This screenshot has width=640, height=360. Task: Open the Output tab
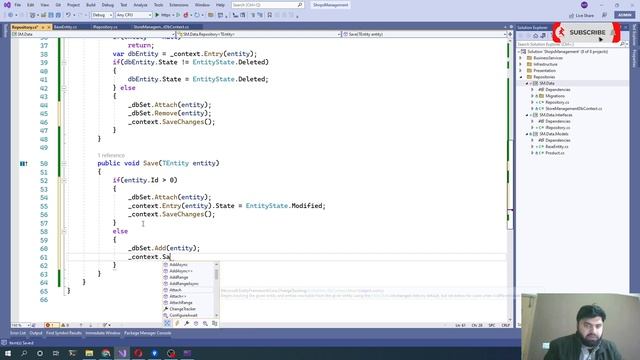tap(36, 333)
